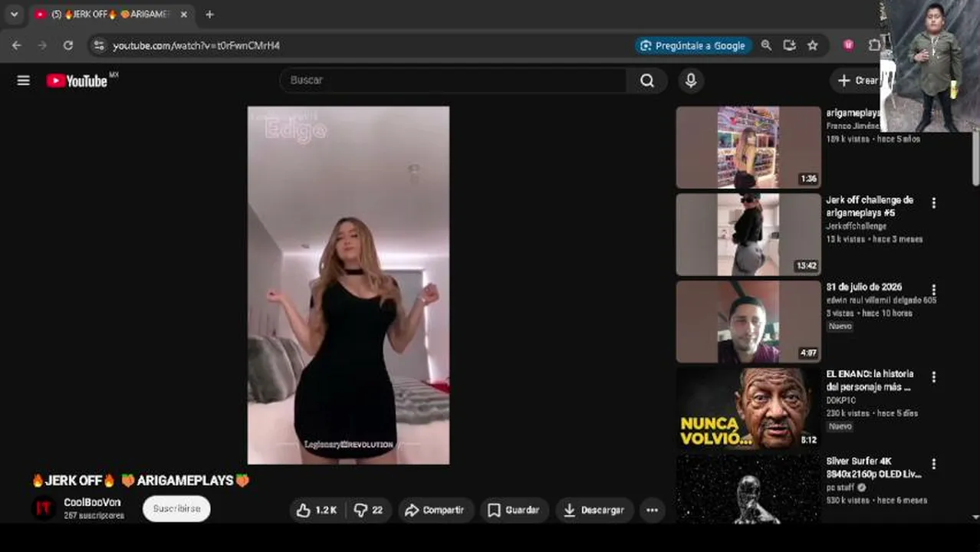Click title 'Silver Surfer 4K 3840x2160p OLED'
Viewport: 980px width, 552px height.
[873, 468]
